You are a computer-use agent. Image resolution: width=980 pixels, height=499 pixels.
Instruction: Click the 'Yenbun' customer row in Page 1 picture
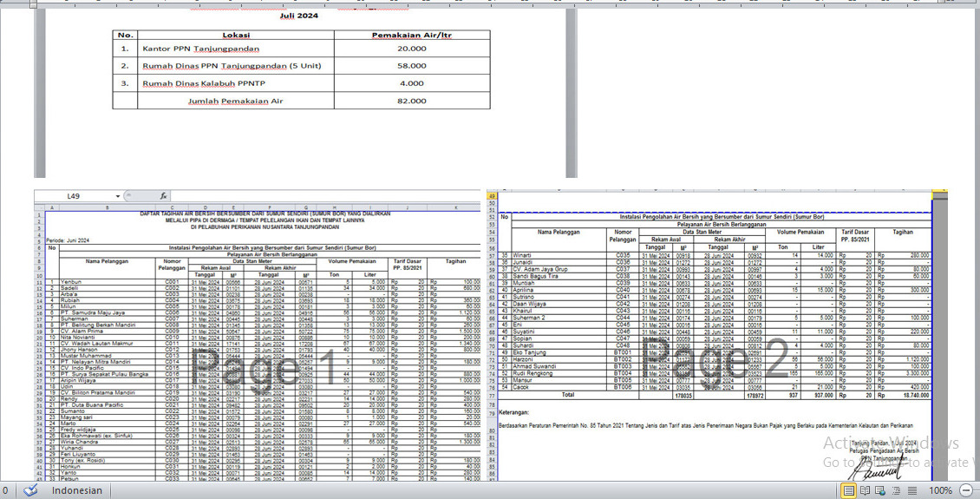pos(70,282)
